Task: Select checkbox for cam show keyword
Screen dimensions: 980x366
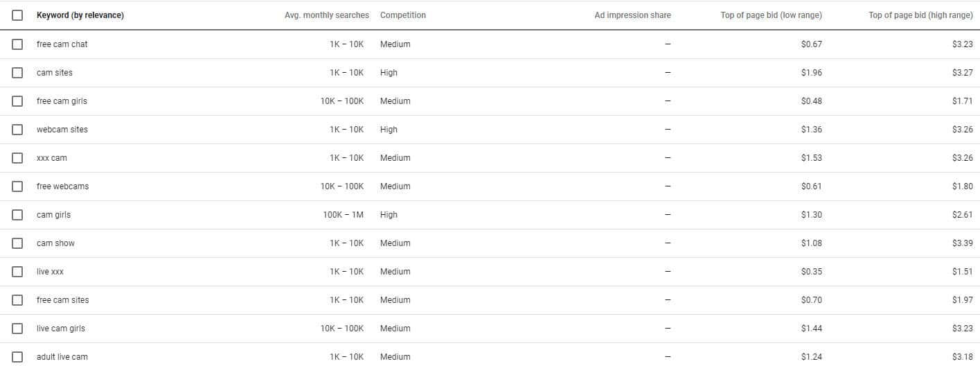Action: click(x=17, y=243)
